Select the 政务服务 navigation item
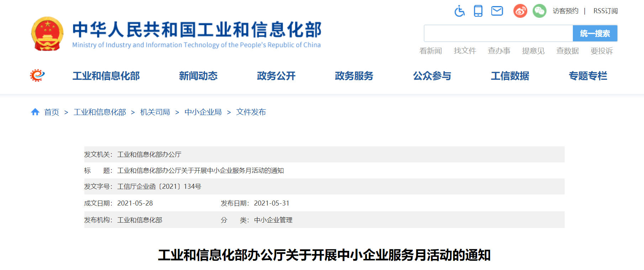 [354, 76]
